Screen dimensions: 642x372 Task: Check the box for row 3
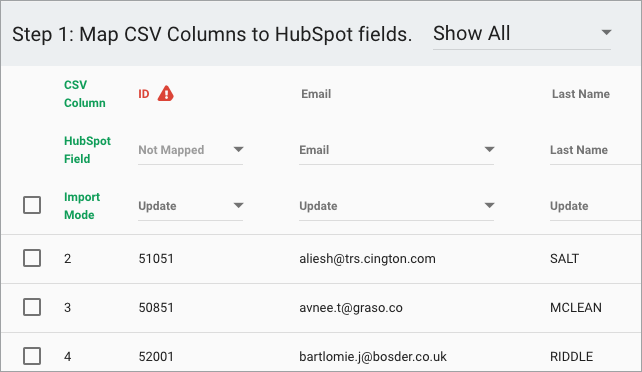[32, 307]
